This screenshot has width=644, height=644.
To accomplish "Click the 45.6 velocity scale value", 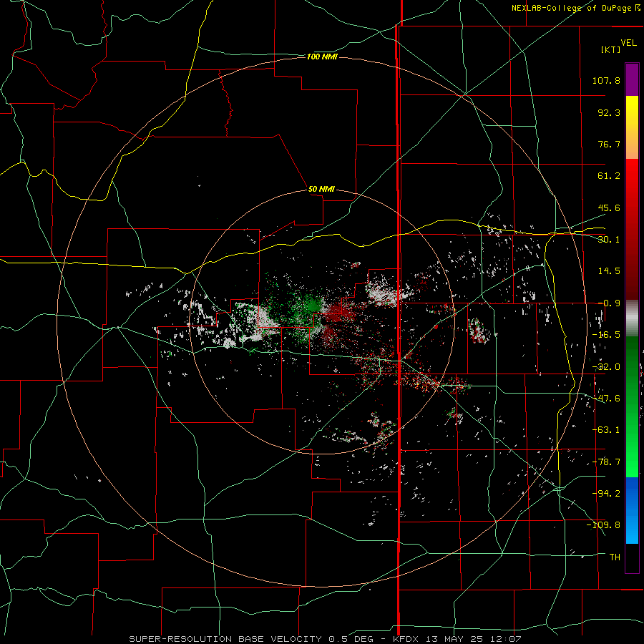I will 609,208.
